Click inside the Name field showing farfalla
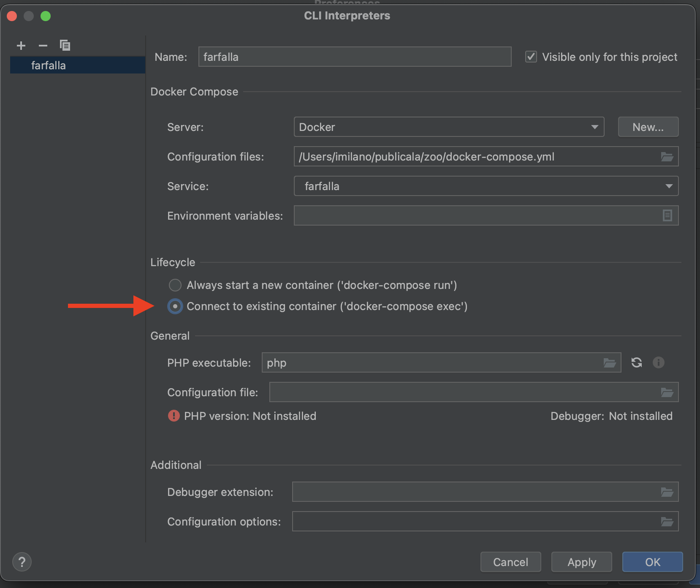 coord(355,57)
